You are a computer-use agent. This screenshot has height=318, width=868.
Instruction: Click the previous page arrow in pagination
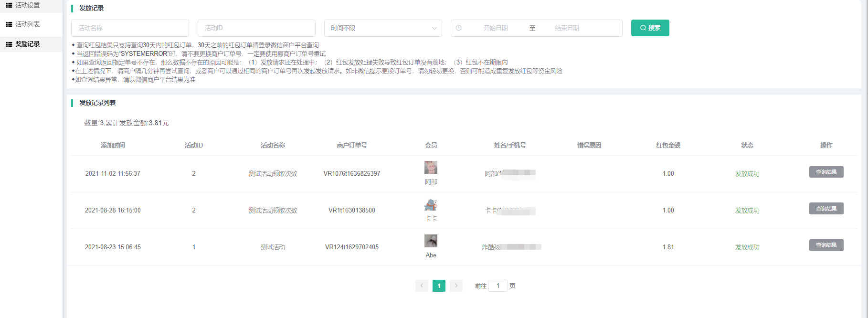[422, 286]
